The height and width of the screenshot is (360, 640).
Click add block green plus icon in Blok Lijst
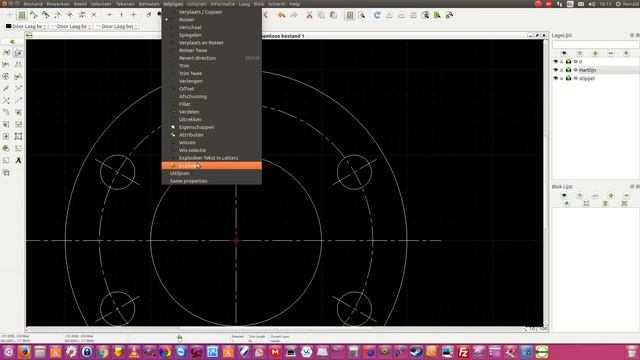click(x=611, y=196)
